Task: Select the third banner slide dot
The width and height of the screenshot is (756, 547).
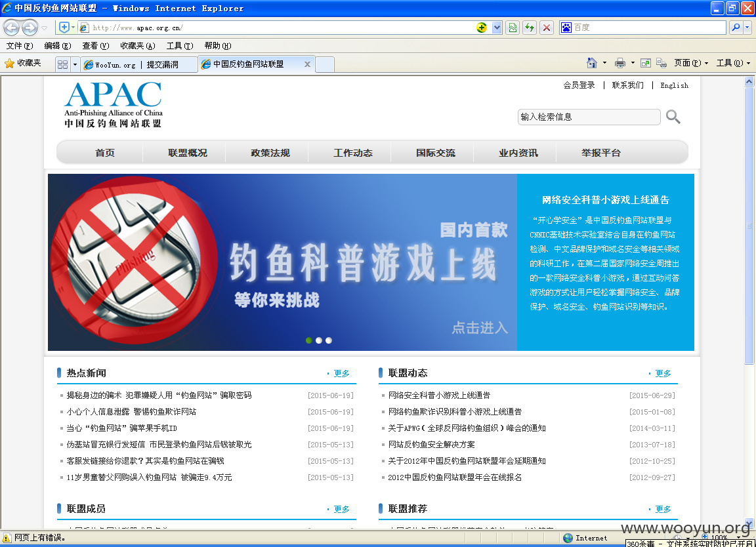Action: pyautogui.click(x=328, y=340)
